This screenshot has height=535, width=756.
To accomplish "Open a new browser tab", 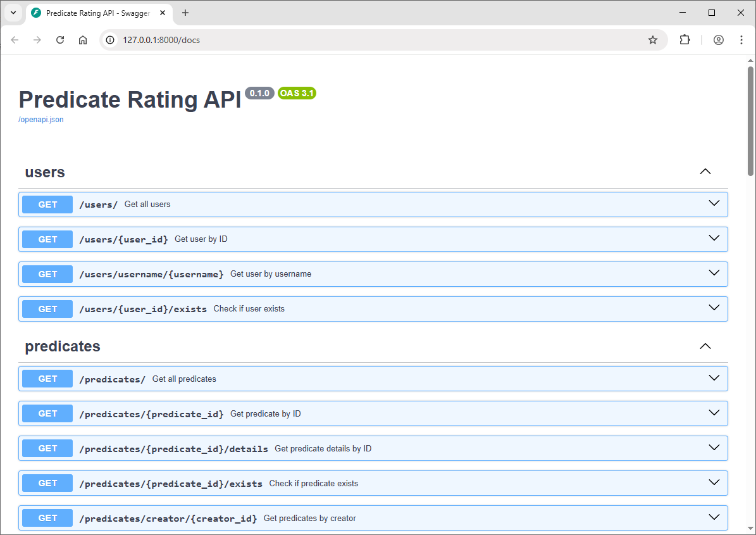I will pyautogui.click(x=185, y=13).
